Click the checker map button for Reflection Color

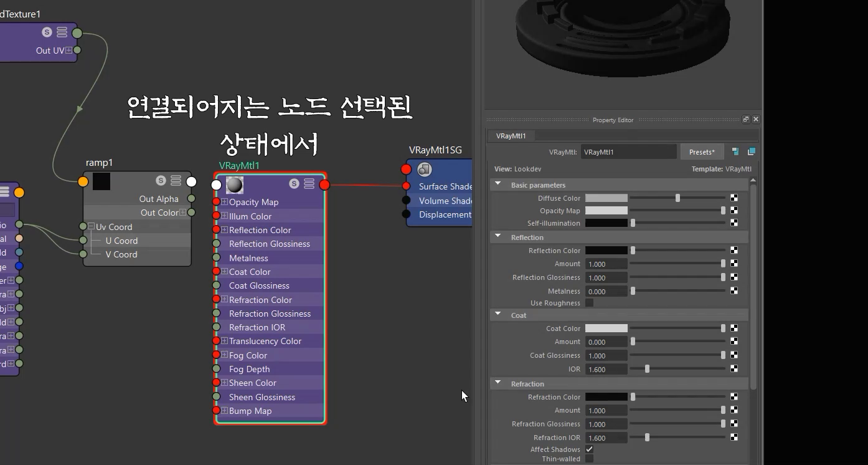tap(734, 250)
